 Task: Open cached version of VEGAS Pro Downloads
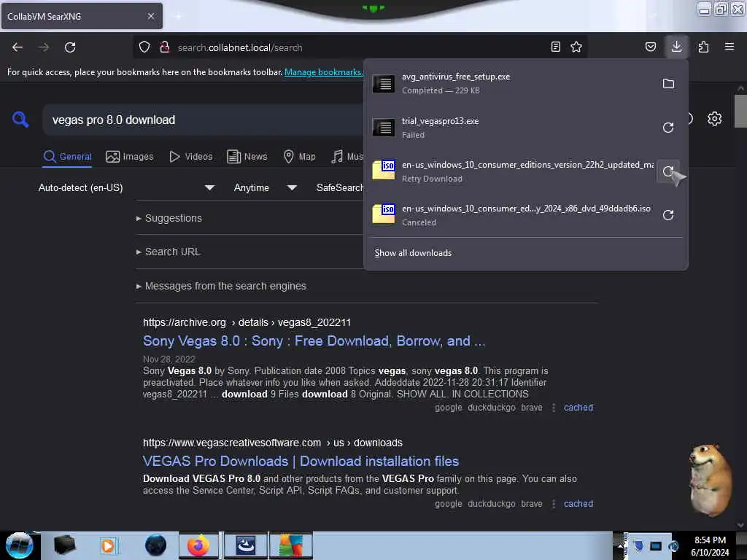pyautogui.click(x=578, y=504)
